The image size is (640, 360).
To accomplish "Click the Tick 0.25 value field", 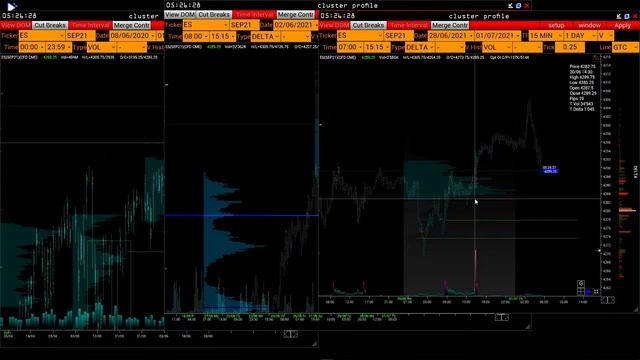I will pos(570,47).
